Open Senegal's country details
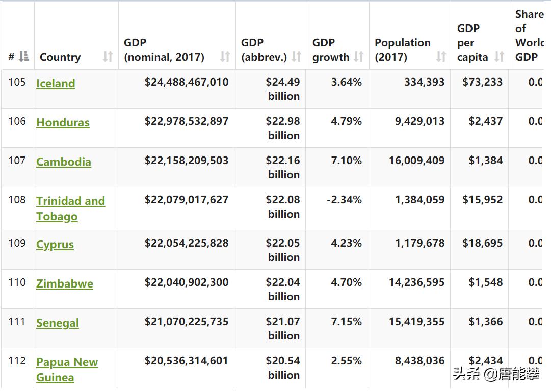The image size is (551, 392). pyautogui.click(x=57, y=323)
